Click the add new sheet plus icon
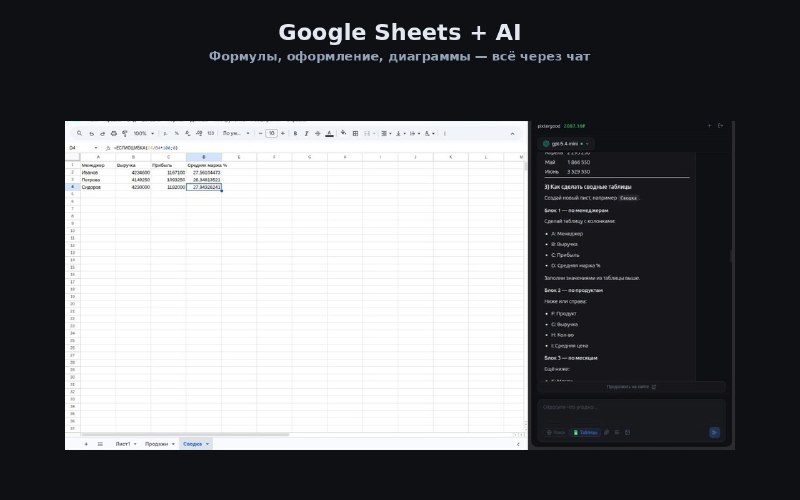The image size is (800, 500). (86, 443)
